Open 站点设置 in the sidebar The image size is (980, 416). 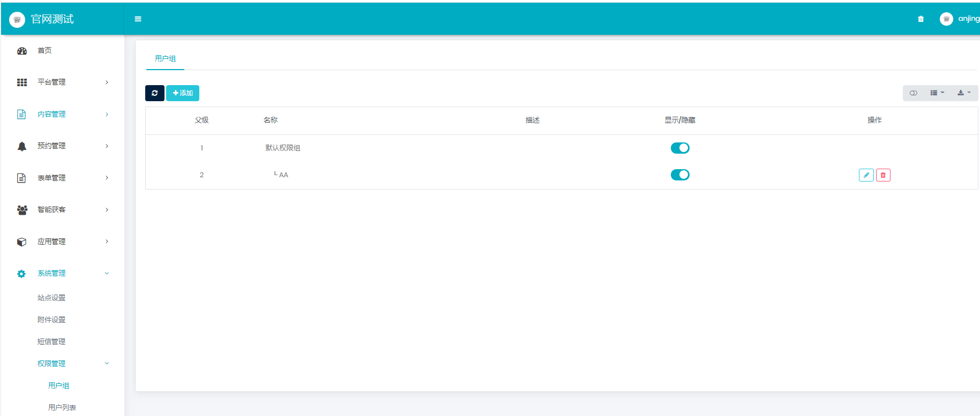click(51, 298)
